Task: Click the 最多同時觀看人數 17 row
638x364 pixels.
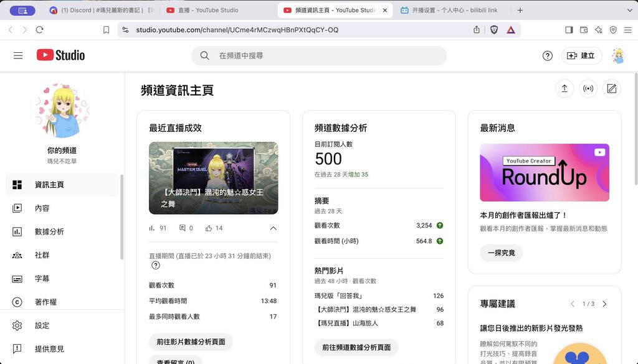Action: (x=213, y=317)
